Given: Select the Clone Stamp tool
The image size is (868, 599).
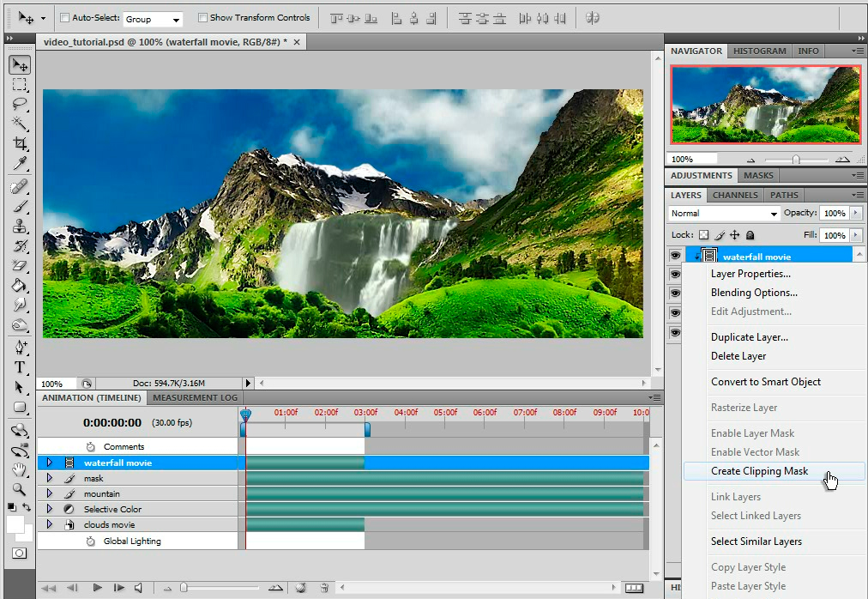Looking at the screenshot, I should [x=20, y=226].
